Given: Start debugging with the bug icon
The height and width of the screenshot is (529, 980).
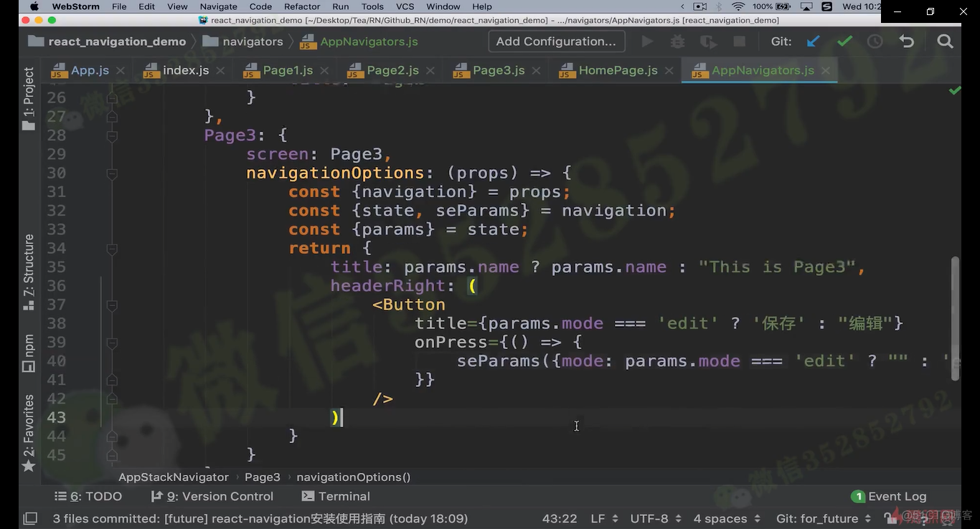Looking at the screenshot, I should 677,42.
